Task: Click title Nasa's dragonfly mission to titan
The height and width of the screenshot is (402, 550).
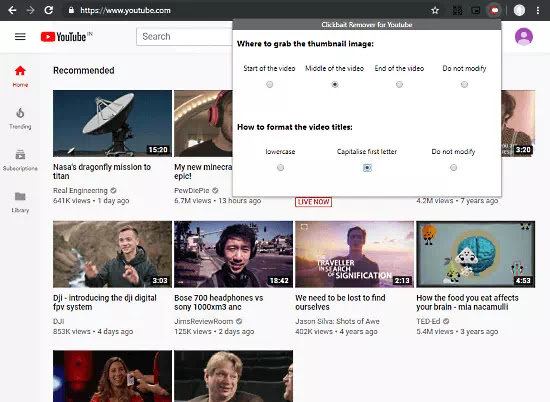Action: coord(102,171)
